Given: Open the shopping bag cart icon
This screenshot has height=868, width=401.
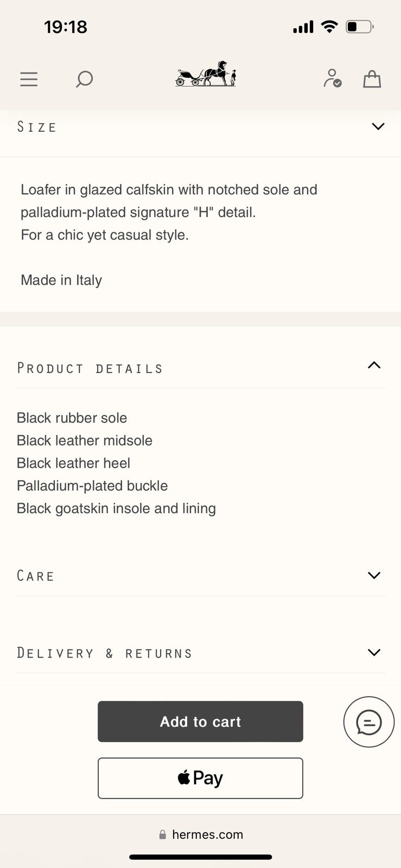Looking at the screenshot, I should (372, 79).
